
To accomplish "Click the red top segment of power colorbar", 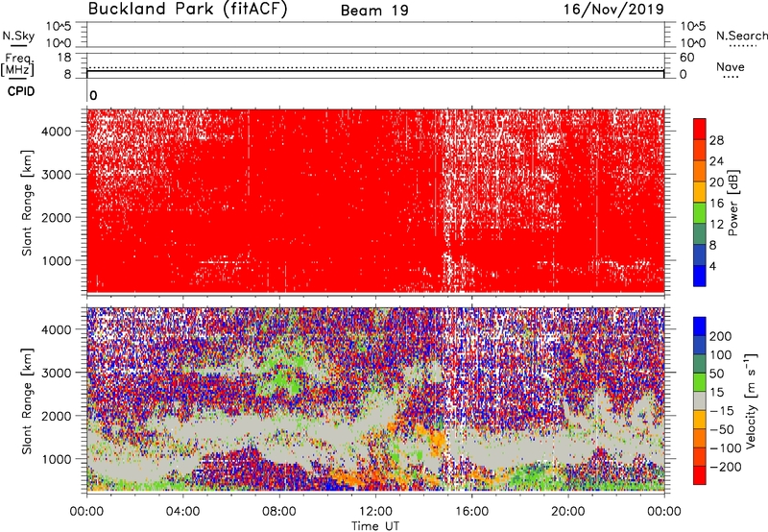I will point(700,129).
